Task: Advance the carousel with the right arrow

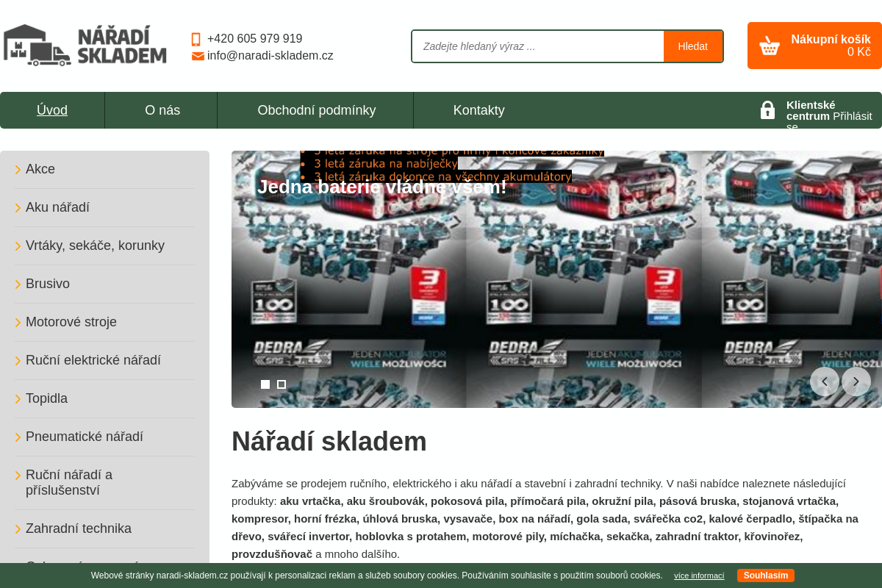Action: [856, 381]
